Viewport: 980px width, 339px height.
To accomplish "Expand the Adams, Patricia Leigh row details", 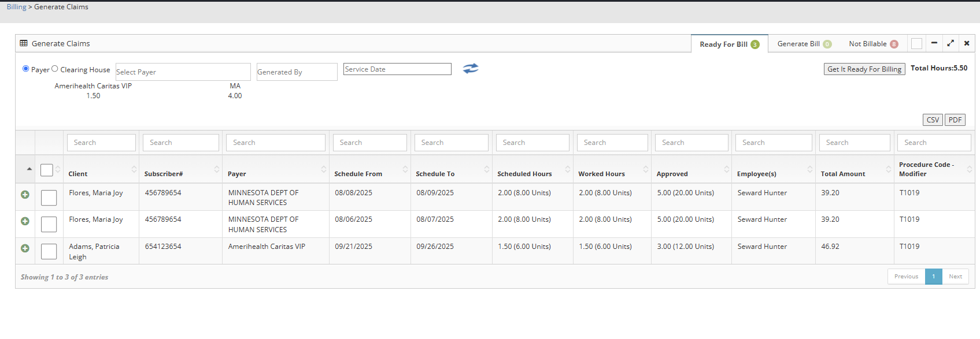I will [x=25, y=248].
